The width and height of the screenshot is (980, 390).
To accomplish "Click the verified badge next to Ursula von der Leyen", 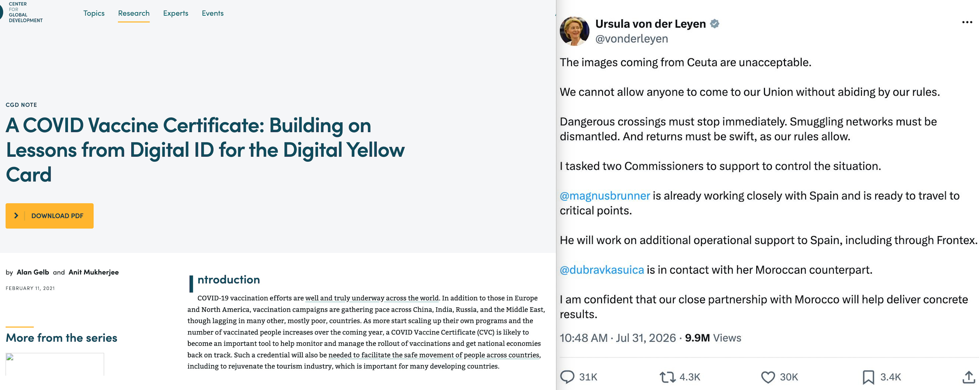I will coord(714,24).
